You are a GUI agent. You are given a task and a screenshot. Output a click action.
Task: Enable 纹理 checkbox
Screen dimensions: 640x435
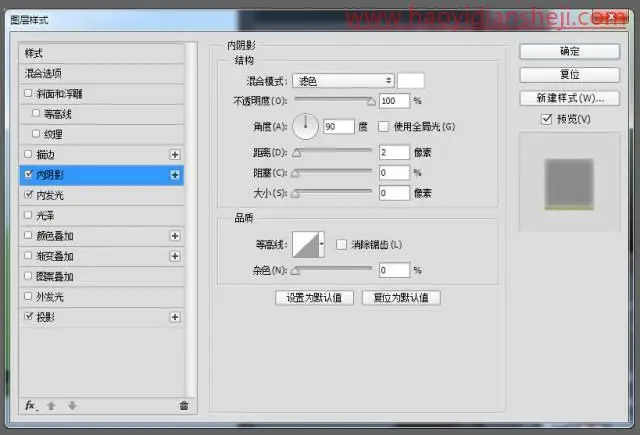coord(36,133)
